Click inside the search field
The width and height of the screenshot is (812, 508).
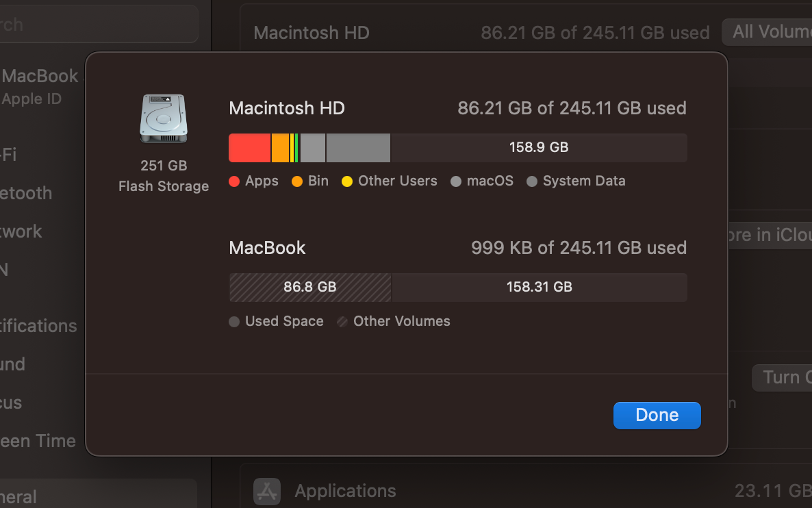pos(99,24)
